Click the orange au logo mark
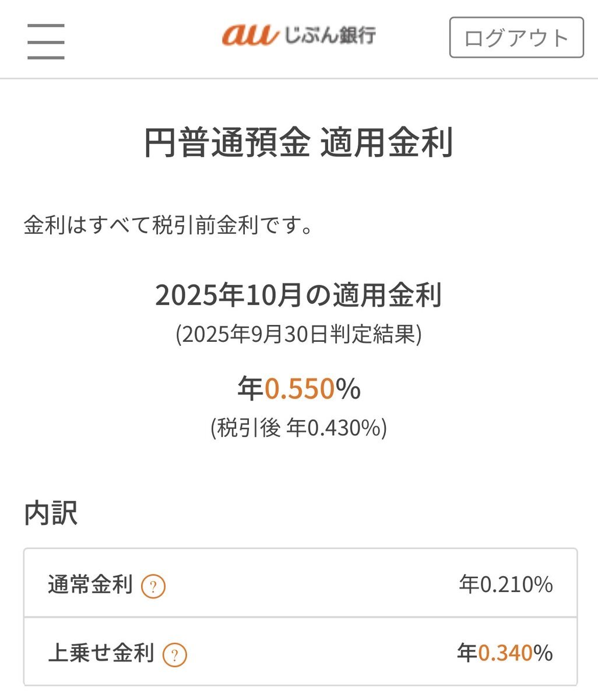 [249, 36]
